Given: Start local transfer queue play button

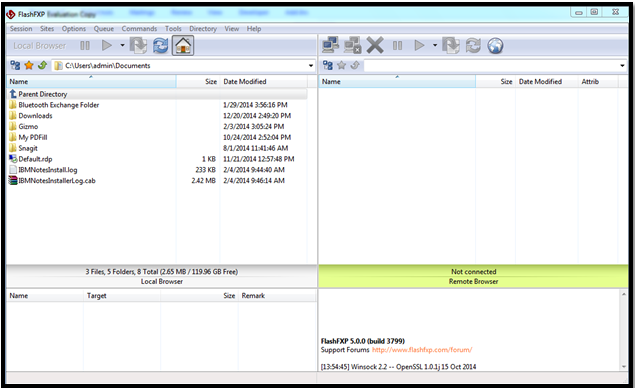Looking at the screenshot, I should click(x=107, y=45).
